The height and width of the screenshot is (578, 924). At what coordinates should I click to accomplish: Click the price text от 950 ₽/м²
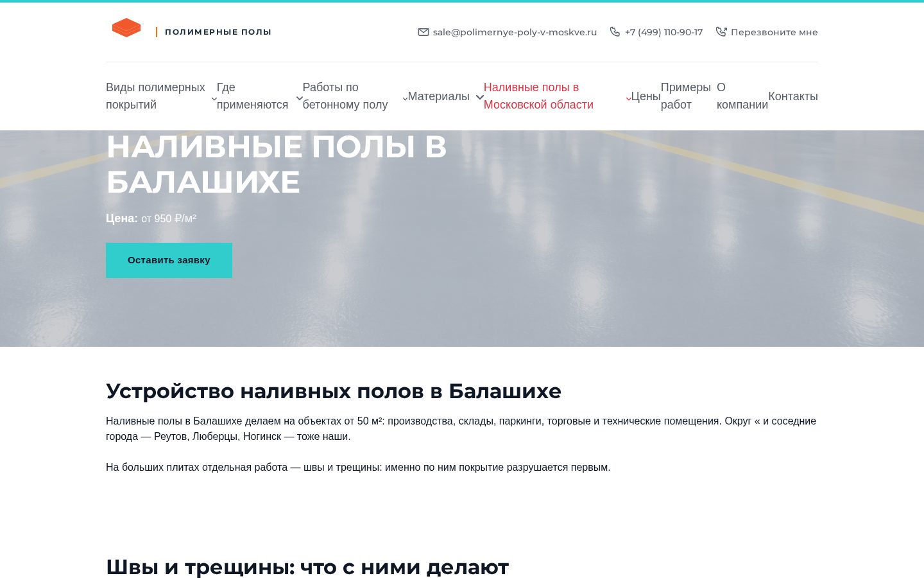tap(169, 218)
